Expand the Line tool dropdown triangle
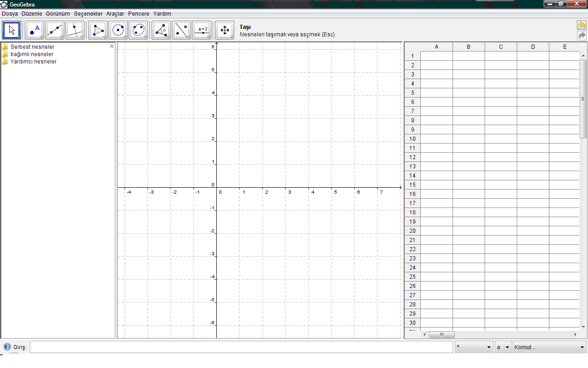 point(62,37)
